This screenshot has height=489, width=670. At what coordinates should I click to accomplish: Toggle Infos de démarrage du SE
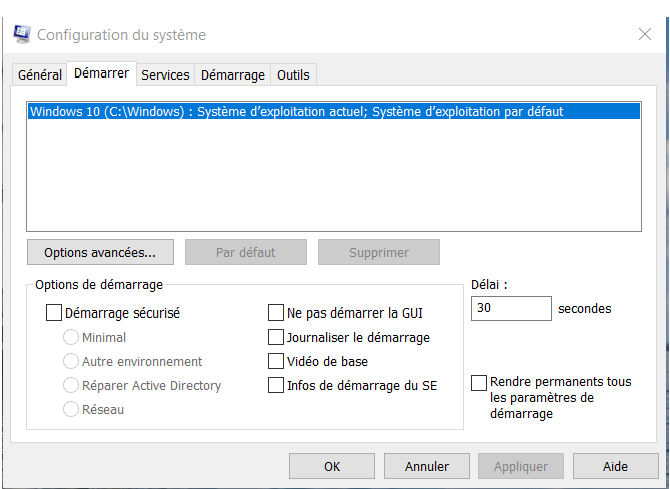(276, 385)
